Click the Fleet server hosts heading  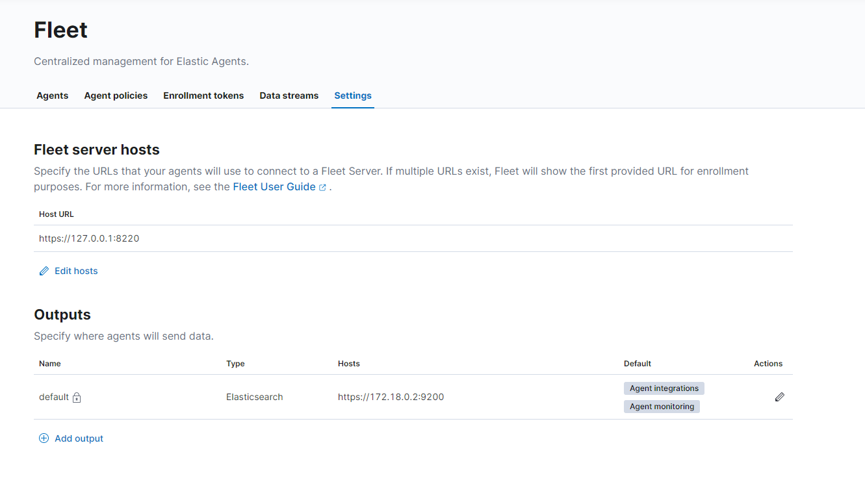tap(97, 149)
